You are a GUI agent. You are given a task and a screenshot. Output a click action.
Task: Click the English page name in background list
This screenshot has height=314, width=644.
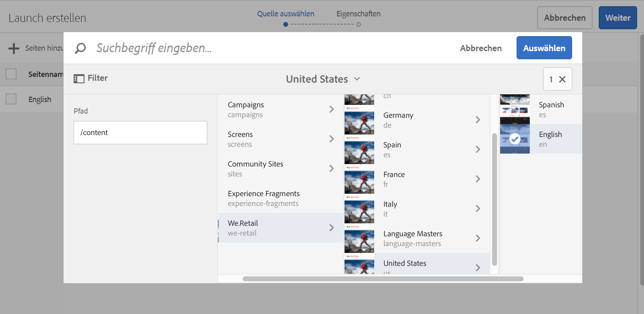pos(40,99)
